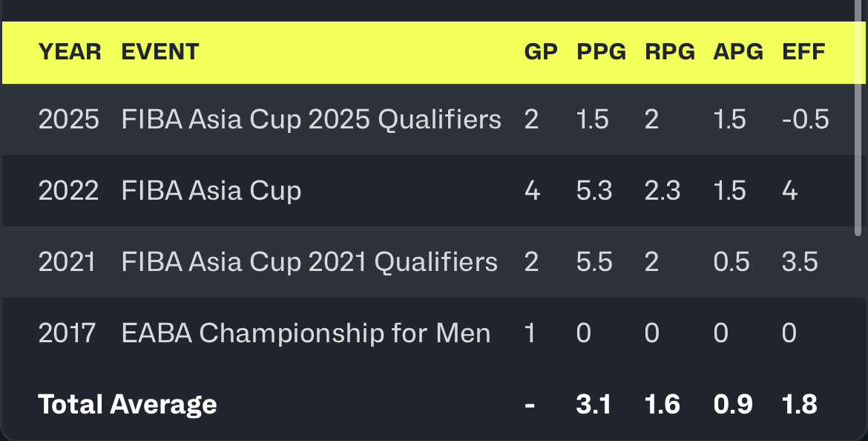The height and width of the screenshot is (441, 868).
Task: Open FIBA Asia Cup 2025 Qualifiers event
Action: pyautogui.click(x=311, y=120)
